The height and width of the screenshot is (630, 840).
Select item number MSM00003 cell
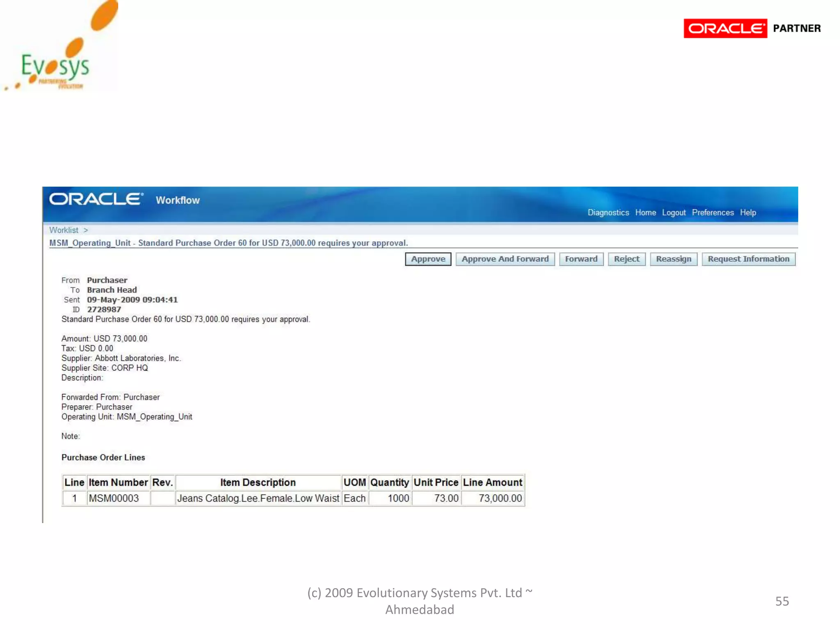[x=118, y=498]
